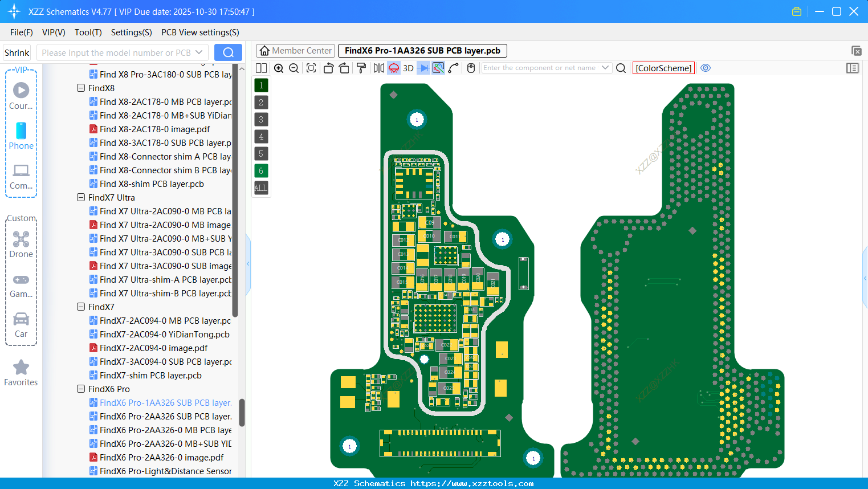The image size is (868, 489).
Task: Enable the ALL layers view
Action: [x=261, y=188]
